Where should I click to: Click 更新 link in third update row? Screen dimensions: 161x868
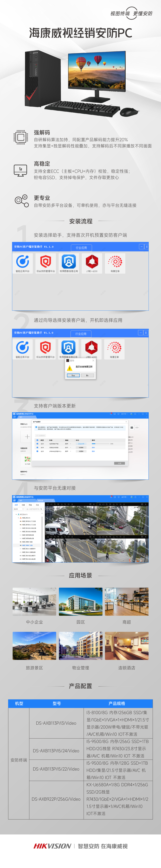point(93,451)
